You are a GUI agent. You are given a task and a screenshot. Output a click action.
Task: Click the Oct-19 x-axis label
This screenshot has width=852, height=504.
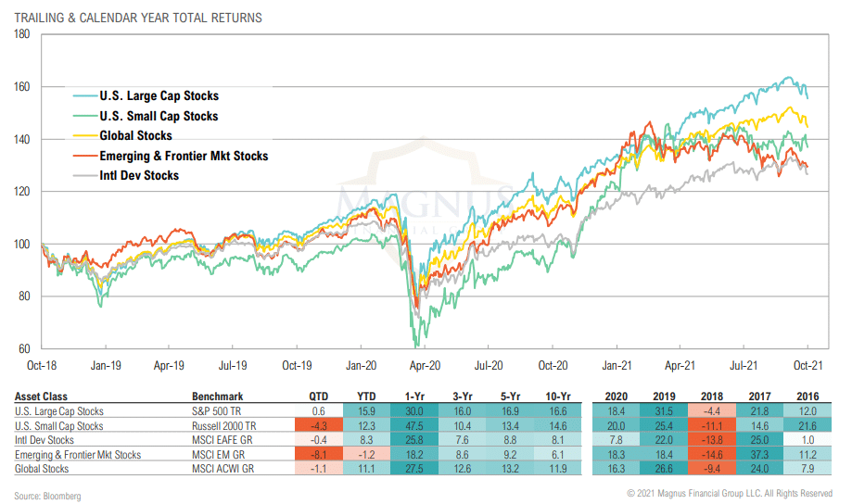click(297, 366)
